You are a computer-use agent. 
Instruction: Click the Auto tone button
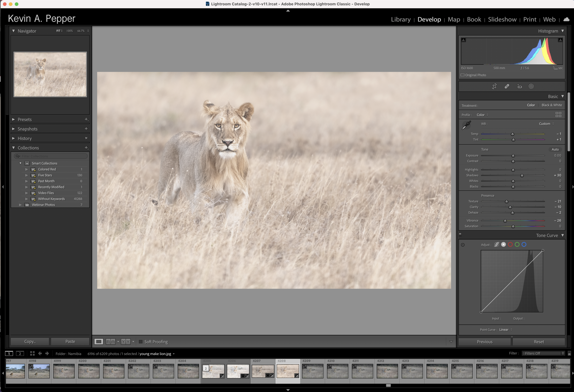click(x=555, y=150)
